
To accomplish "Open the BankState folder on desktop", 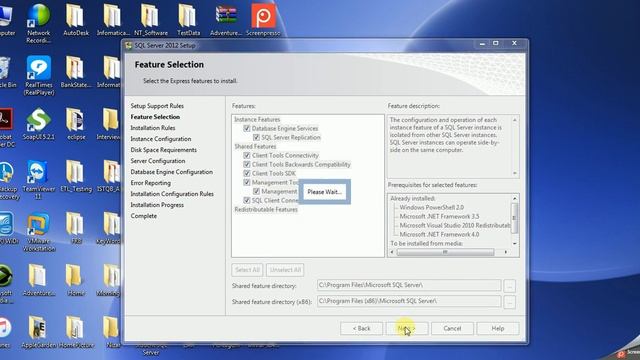I will point(76,72).
